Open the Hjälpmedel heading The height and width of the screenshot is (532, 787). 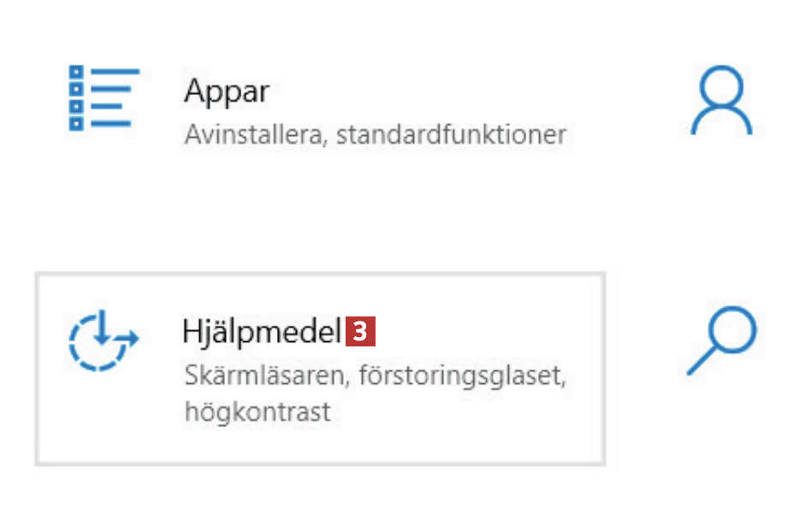262,332
